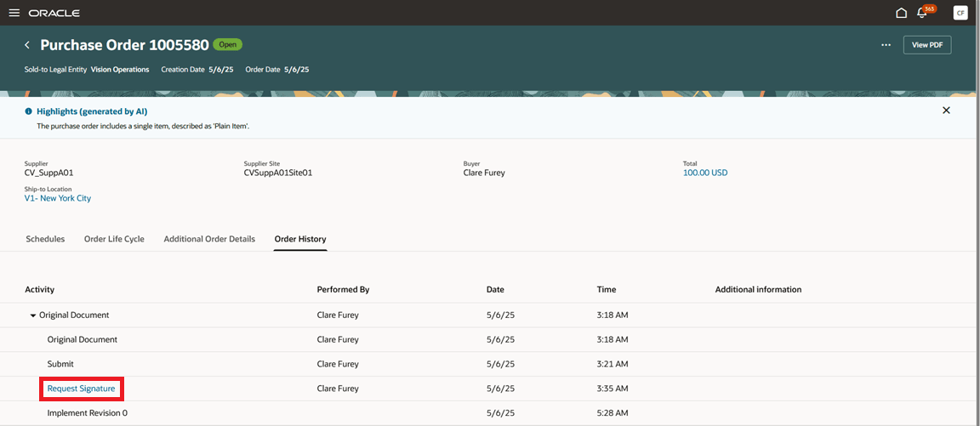Select the Implement Revision 0 row

tap(490, 413)
